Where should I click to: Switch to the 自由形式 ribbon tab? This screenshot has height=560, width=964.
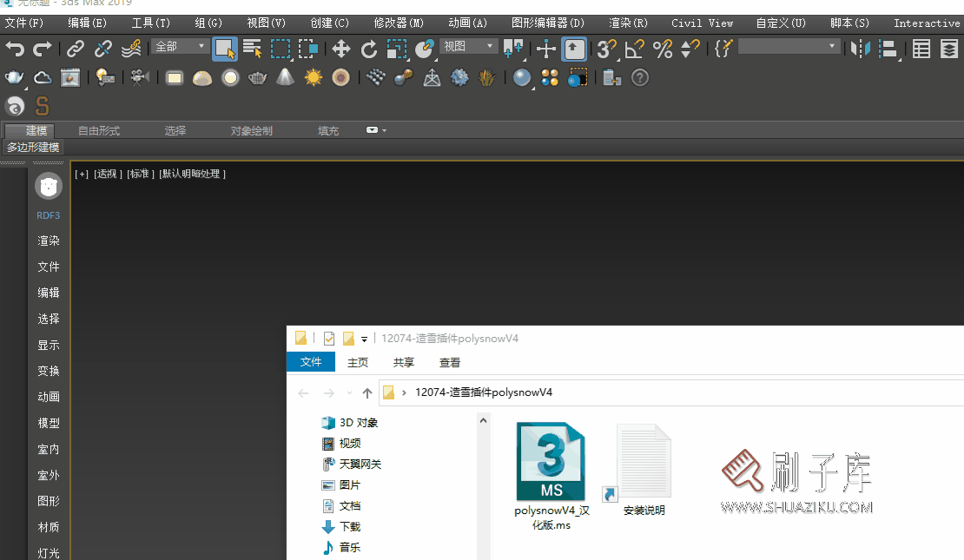pos(98,130)
